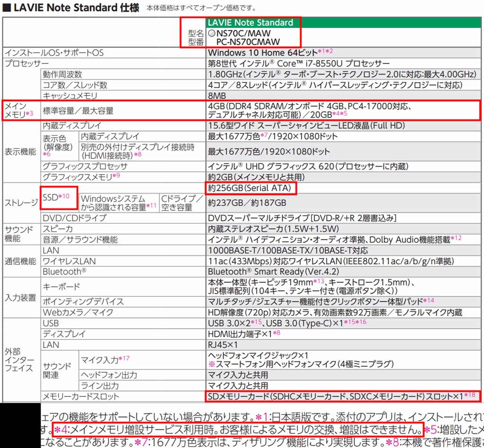This screenshot has width=484, height=448.
Task: Click the '4コア／8スレッド' value
Action: [x=238, y=85]
